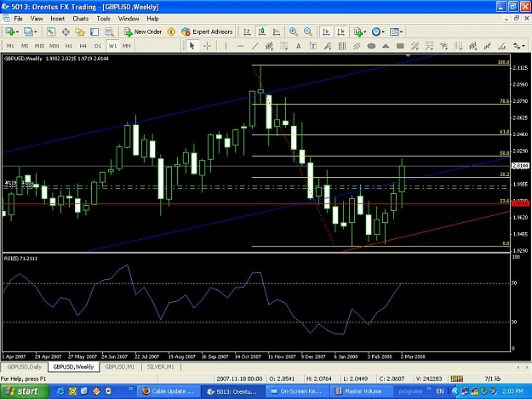Toggle the W1 weekly timeframe button
The image size is (532, 399).
click(112, 46)
